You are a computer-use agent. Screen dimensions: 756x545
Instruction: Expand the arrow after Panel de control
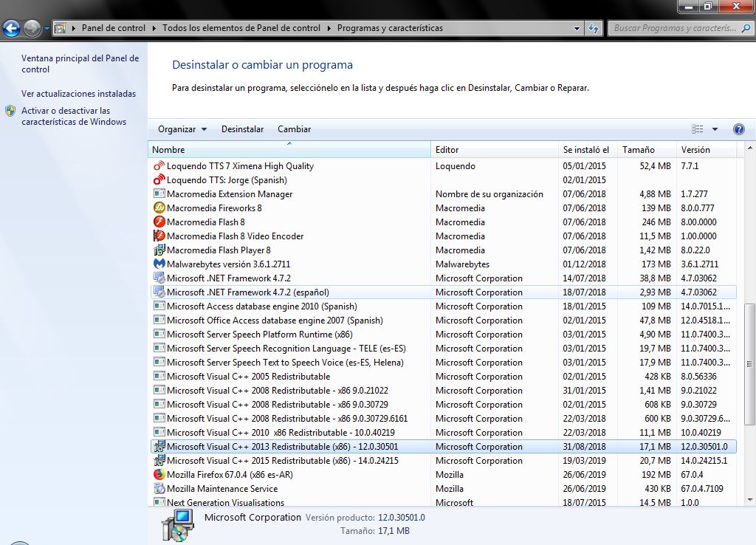coord(154,28)
